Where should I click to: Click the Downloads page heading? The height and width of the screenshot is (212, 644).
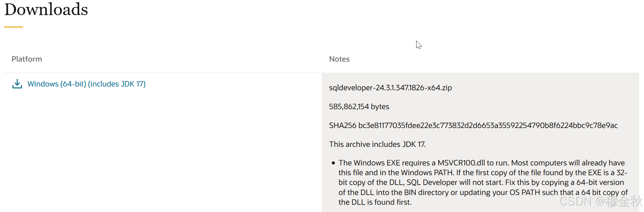[x=46, y=9]
